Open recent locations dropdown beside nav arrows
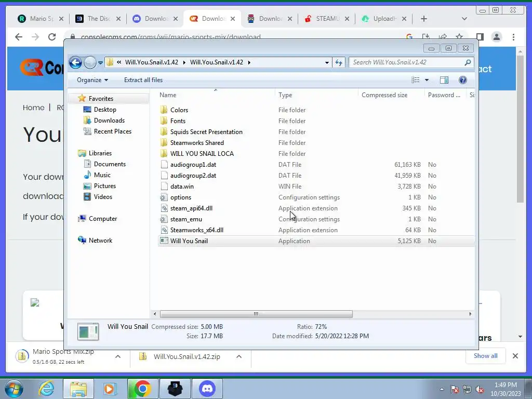This screenshot has width=532, height=399. (100, 63)
